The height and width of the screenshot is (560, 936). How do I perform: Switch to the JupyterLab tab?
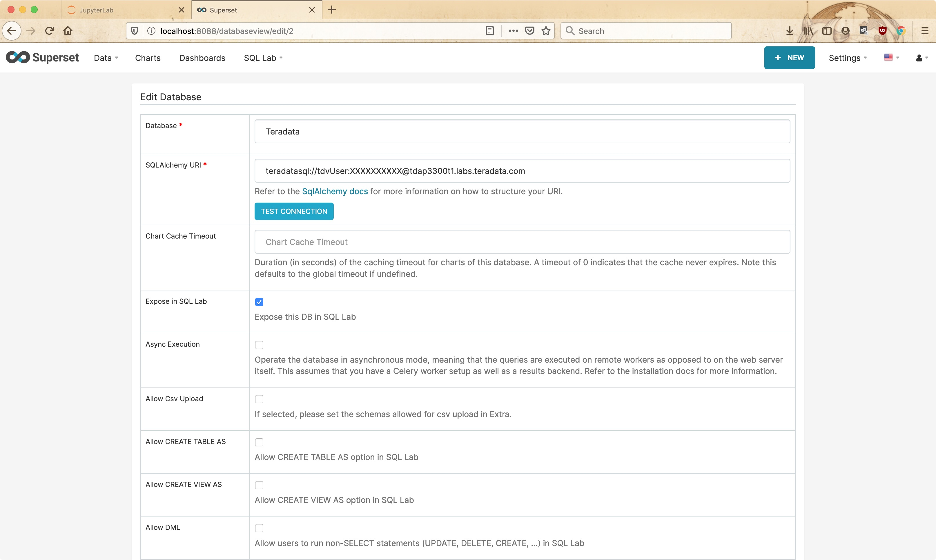(96, 10)
